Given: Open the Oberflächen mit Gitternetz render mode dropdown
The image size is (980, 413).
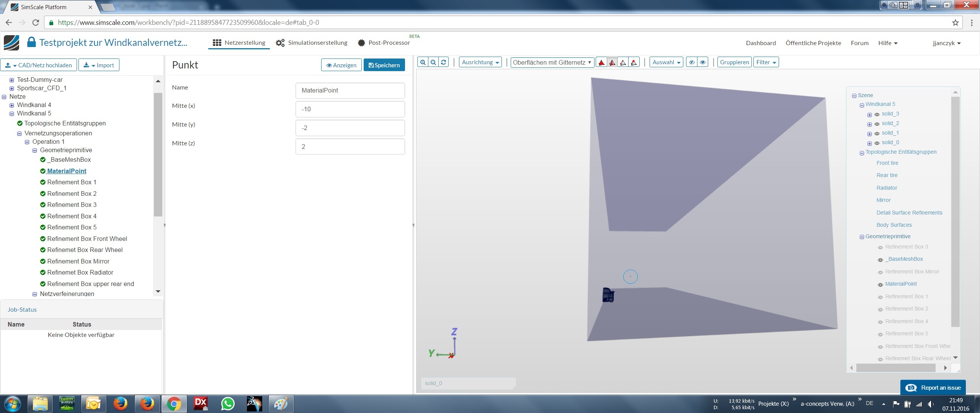Looking at the screenshot, I should click(x=552, y=62).
